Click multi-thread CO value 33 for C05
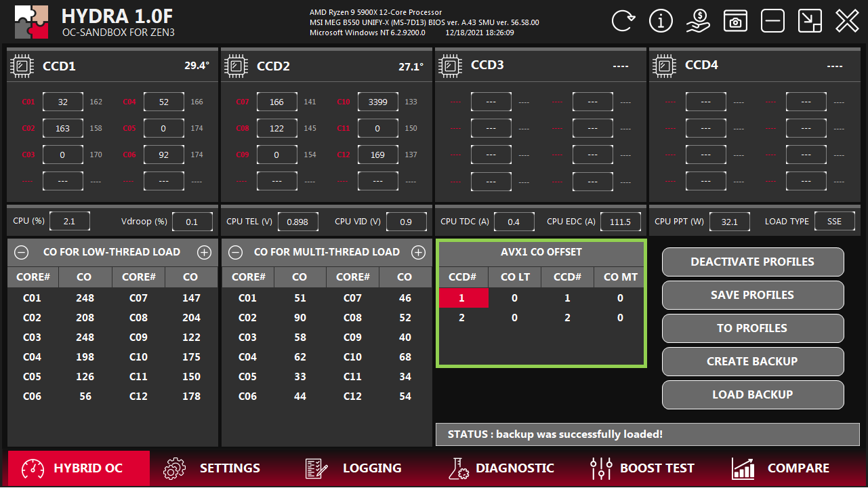Viewport: 868px width, 488px height. pyautogui.click(x=299, y=377)
